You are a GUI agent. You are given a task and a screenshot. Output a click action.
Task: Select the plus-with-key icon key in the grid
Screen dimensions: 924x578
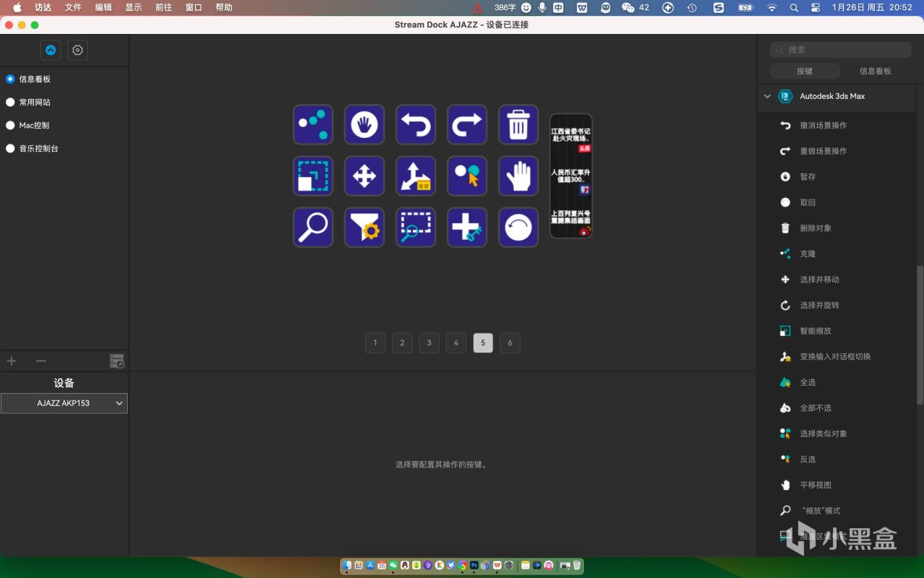pyautogui.click(x=467, y=228)
